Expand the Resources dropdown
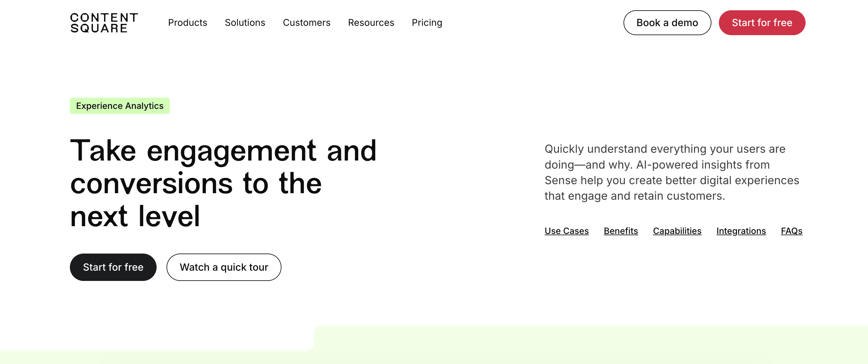 coord(371,23)
